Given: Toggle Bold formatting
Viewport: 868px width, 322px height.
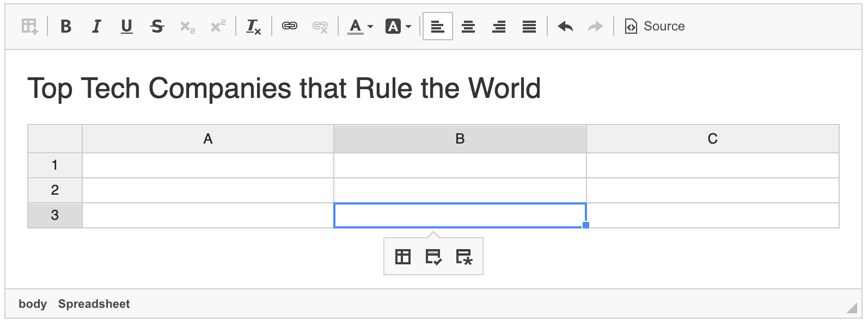Looking at the screenshot, I should click(66, 26).
